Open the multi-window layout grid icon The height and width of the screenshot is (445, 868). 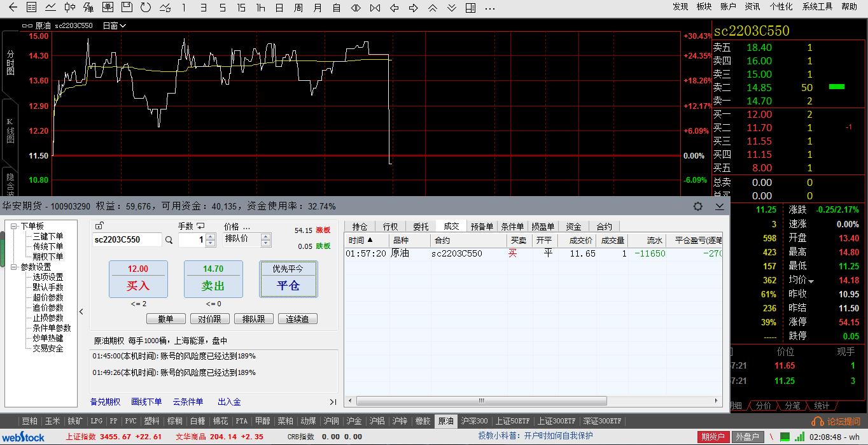[470, 8]
